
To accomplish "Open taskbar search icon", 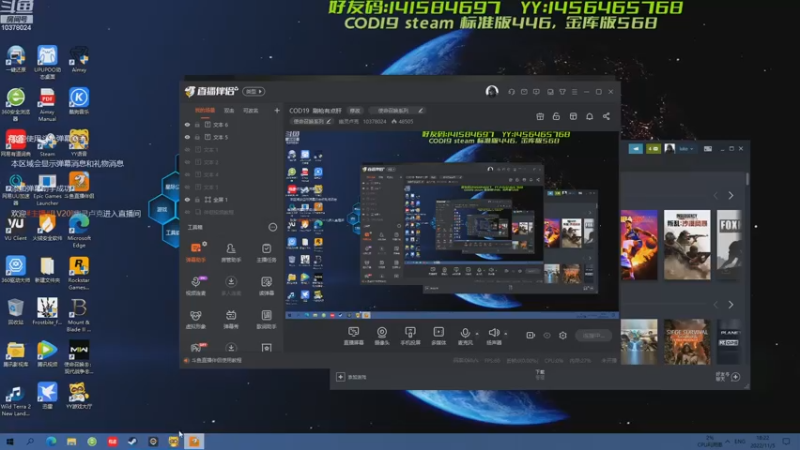I will [x=30, y=441].
